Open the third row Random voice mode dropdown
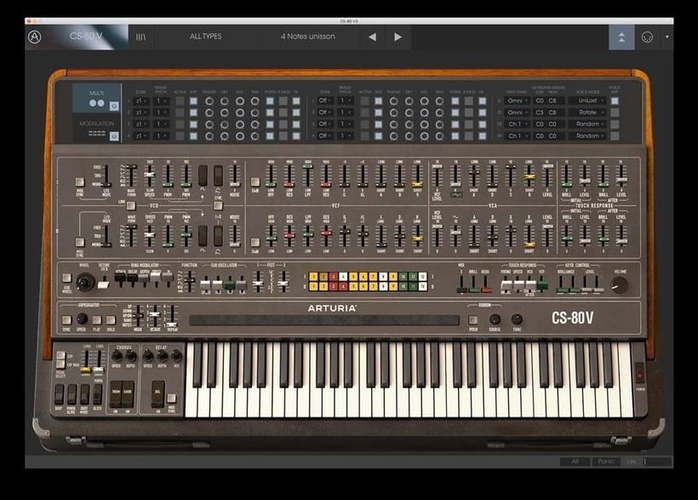 [588, 124]
